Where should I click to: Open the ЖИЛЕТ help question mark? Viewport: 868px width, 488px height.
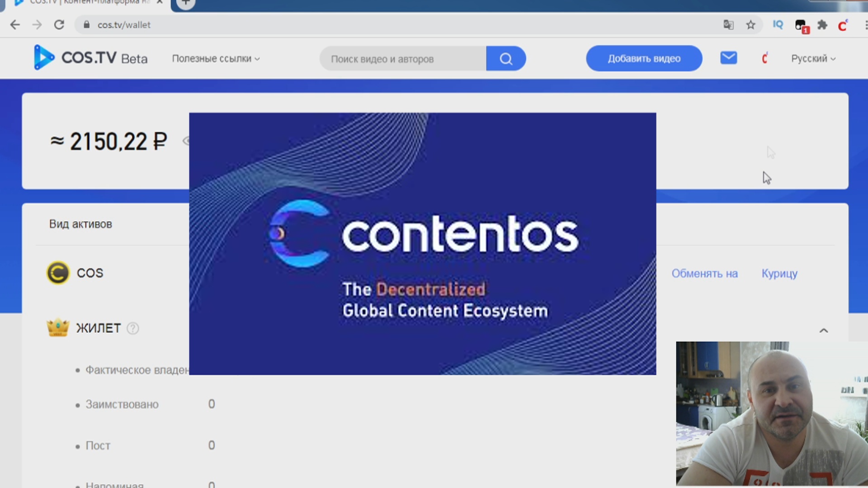132,328
